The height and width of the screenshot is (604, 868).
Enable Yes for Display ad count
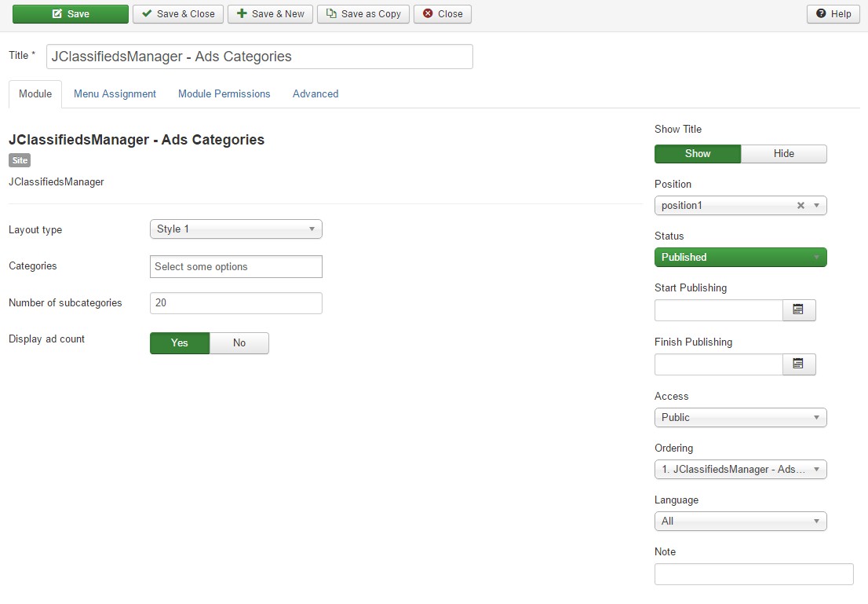[180, 343]
